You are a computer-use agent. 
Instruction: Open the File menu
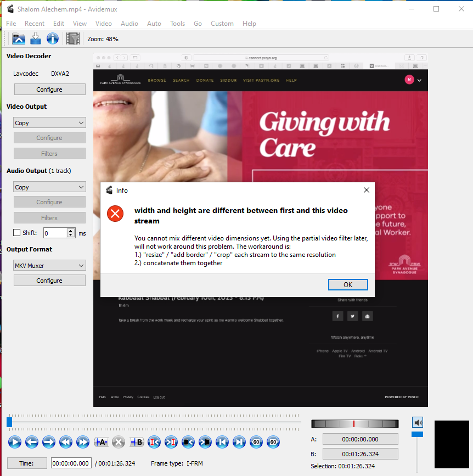click(x=11, y=24)
